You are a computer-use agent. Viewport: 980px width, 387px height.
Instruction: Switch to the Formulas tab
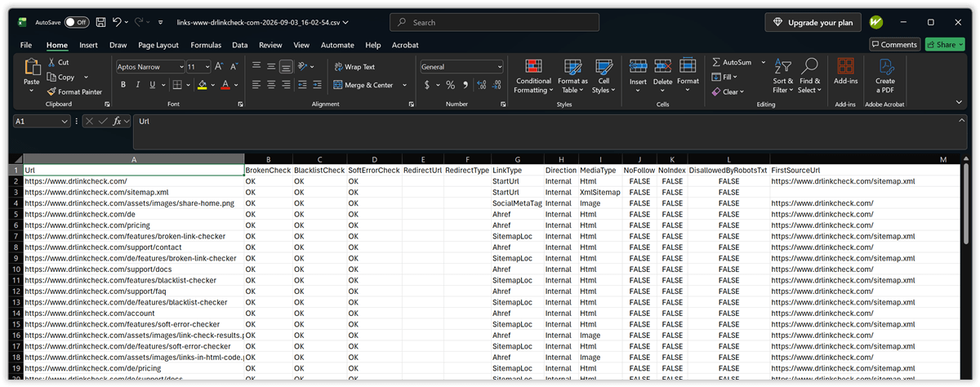[x=206, y=45]
